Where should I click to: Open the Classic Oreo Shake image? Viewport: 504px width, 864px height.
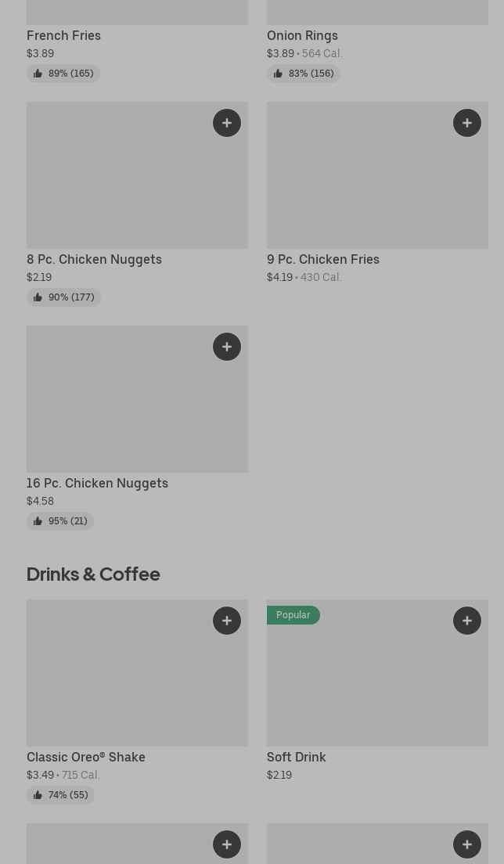(x=137, y=673)
